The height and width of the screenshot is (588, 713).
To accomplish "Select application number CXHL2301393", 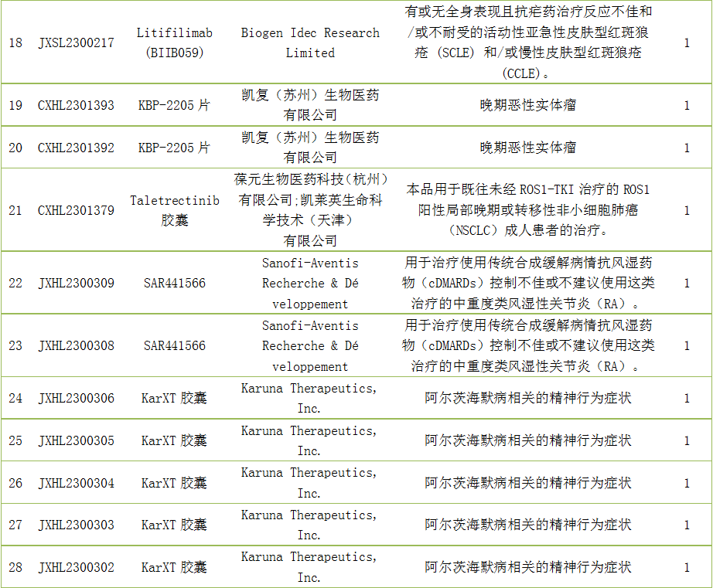I will (76, 105).
